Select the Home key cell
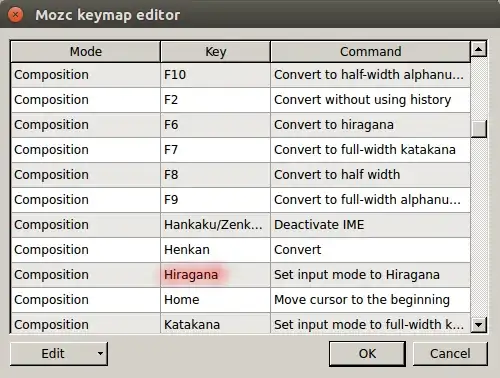This screenshot has height=378, width=500. click(216, 300)
